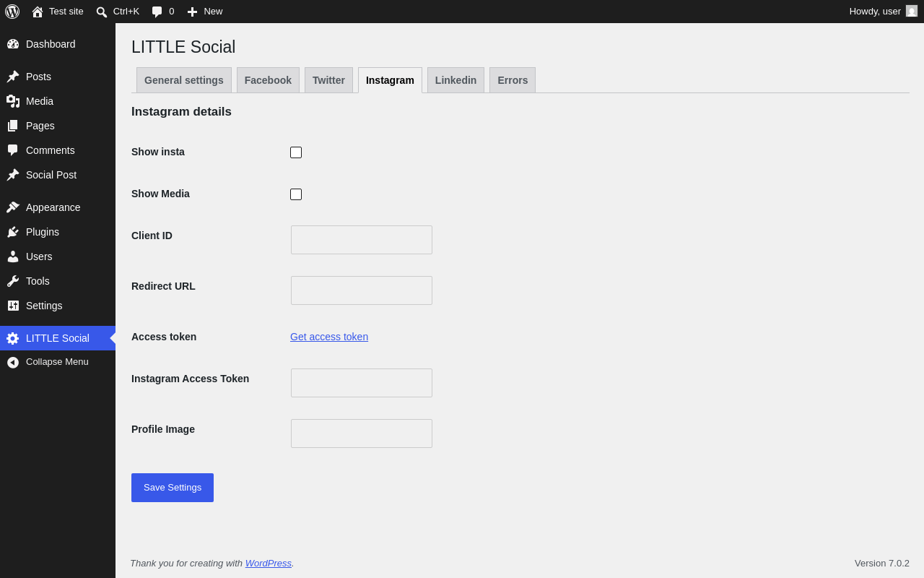Open Dashboard from the sidebar
This screenshot has height=578, width=924.
(x=58, y=44)
